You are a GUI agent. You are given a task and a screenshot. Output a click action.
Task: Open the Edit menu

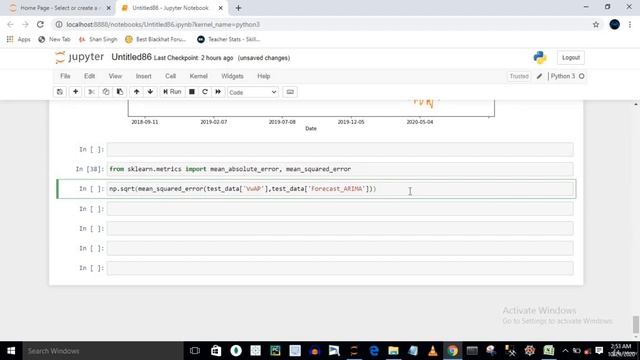[89, 76]
